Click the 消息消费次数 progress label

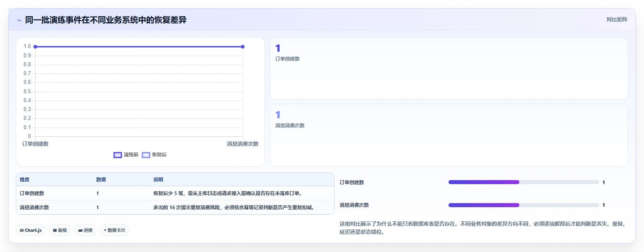(354, 205)
